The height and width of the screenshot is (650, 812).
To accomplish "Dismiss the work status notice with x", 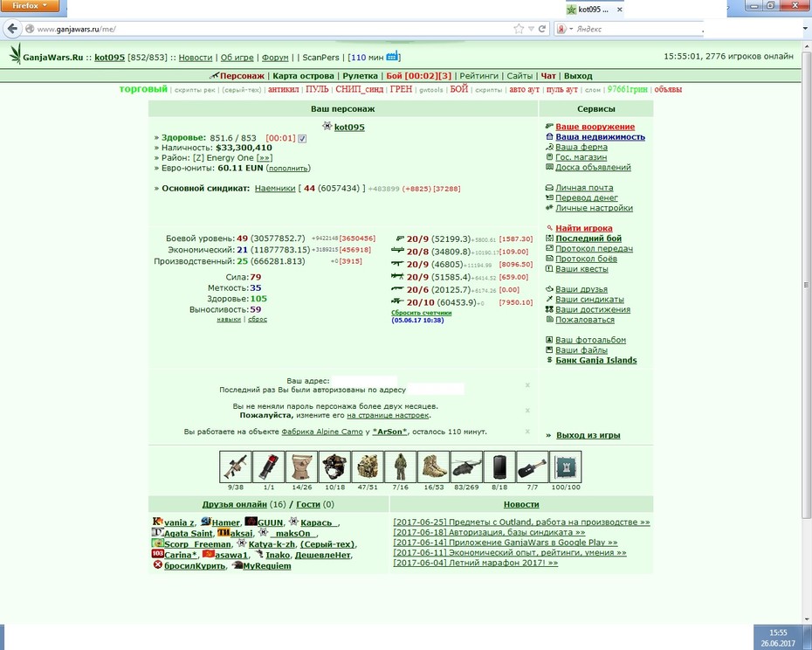I will pos(527,432).
